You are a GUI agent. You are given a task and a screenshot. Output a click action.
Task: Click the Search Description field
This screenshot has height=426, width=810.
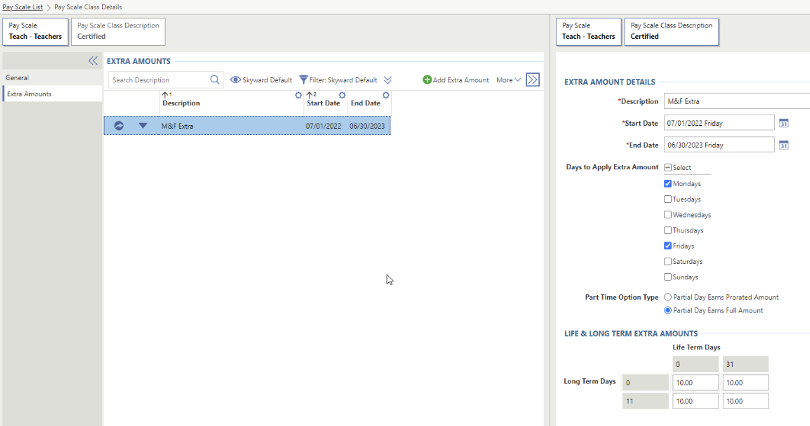click(158, 80)
